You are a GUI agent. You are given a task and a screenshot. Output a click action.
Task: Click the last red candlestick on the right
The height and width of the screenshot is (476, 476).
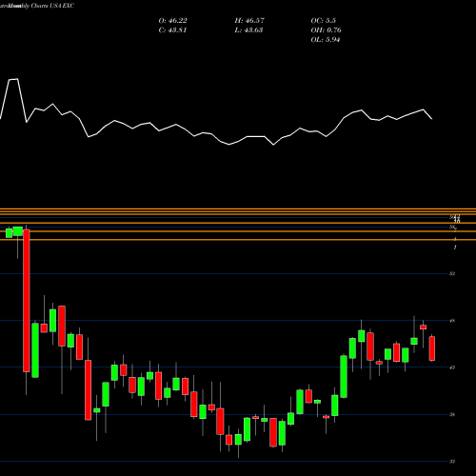tap(432, 348)
